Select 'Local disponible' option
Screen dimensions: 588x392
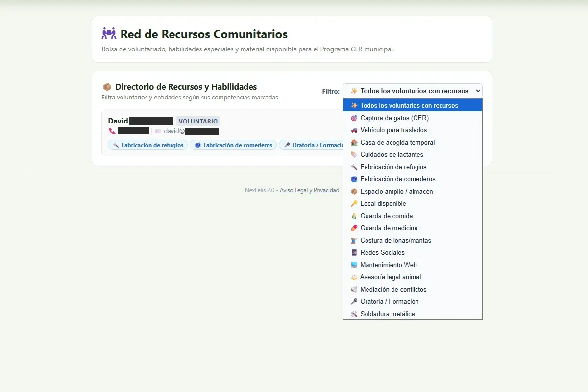tap(413, 203)
